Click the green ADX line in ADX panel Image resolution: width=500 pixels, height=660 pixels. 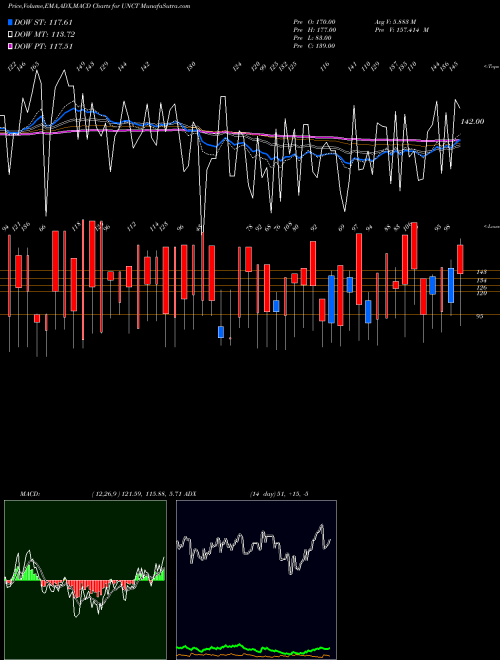click(253, 648)
